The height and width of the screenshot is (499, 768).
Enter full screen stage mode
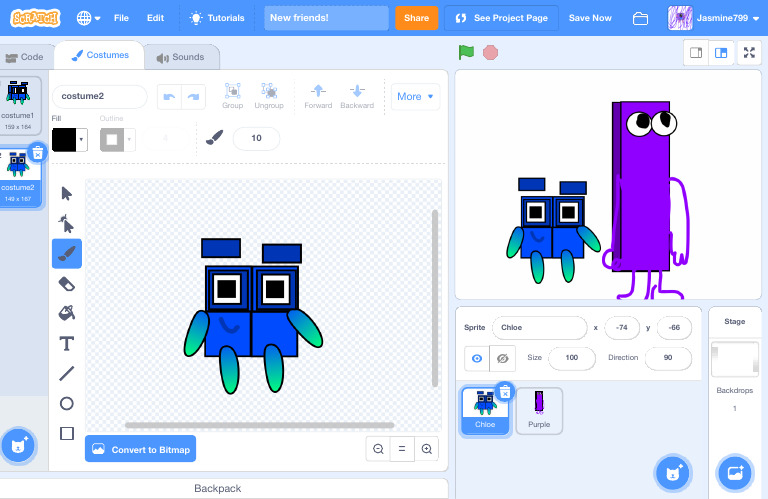coord(749,52)
